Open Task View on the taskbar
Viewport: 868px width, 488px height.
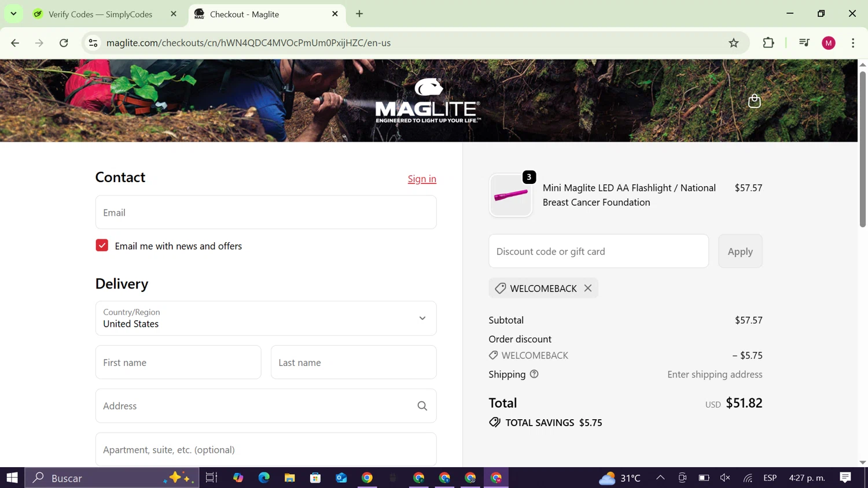pos(211,478)
